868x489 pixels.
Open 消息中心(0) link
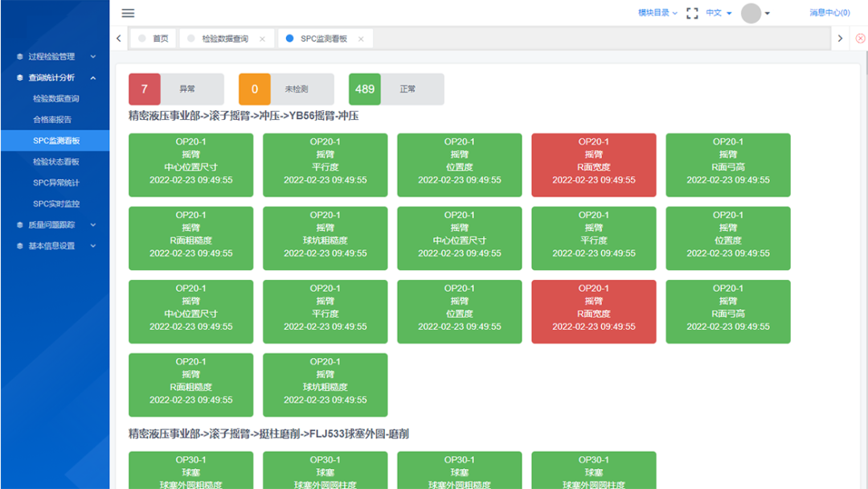coord(829,13)
